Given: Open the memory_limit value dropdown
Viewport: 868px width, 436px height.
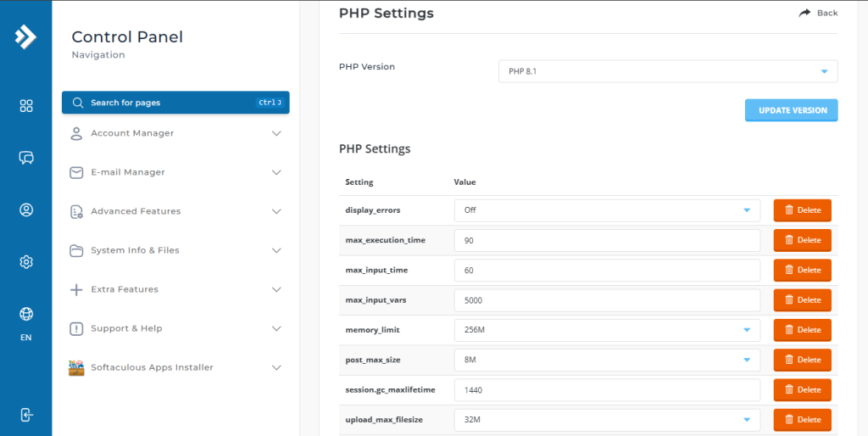Looking at the screenshot, I should (x=607, y=330).
